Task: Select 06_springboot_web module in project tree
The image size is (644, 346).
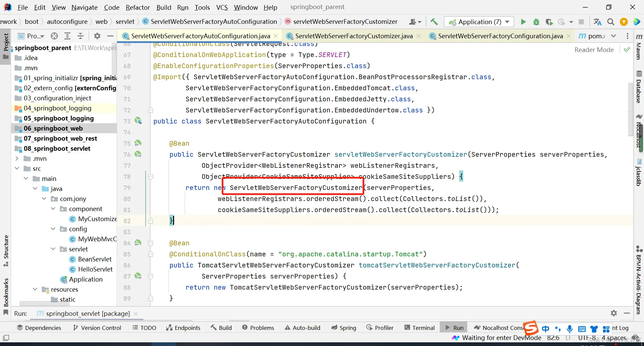Action: tap(64, 128)
